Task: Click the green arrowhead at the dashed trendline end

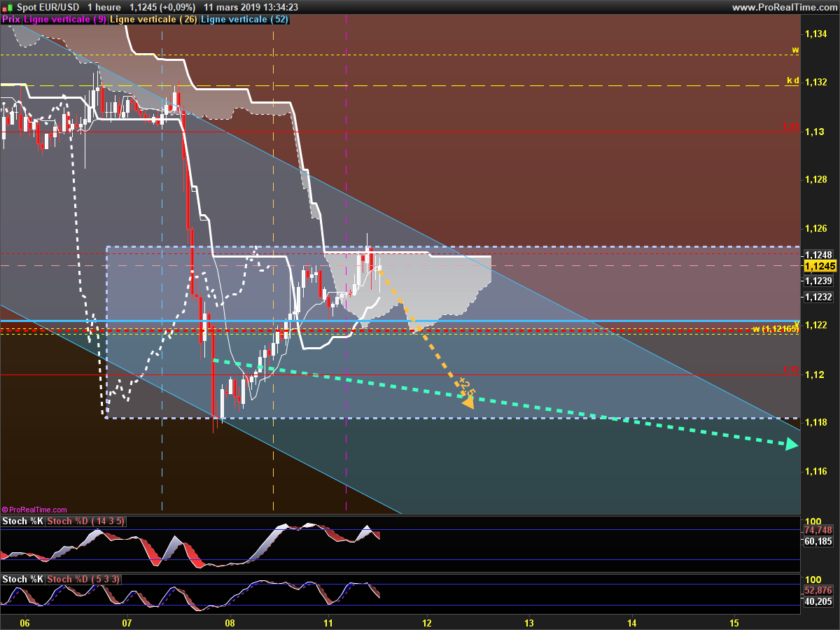Action: [791, 444]
